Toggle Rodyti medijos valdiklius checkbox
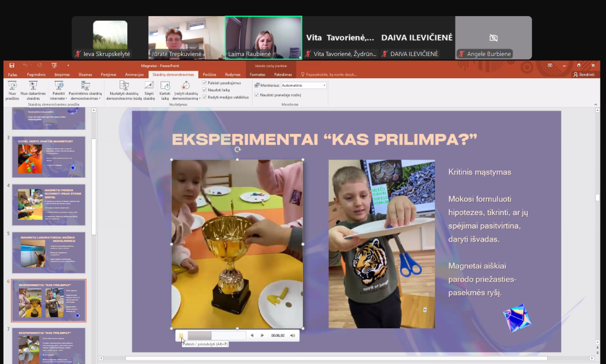The width and height of the screenshot is (606, 364). tap(205, 97)
